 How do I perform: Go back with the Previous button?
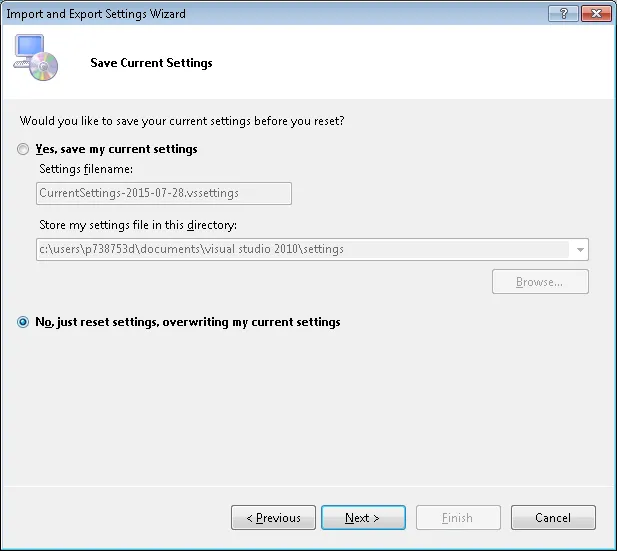point(273,518)
